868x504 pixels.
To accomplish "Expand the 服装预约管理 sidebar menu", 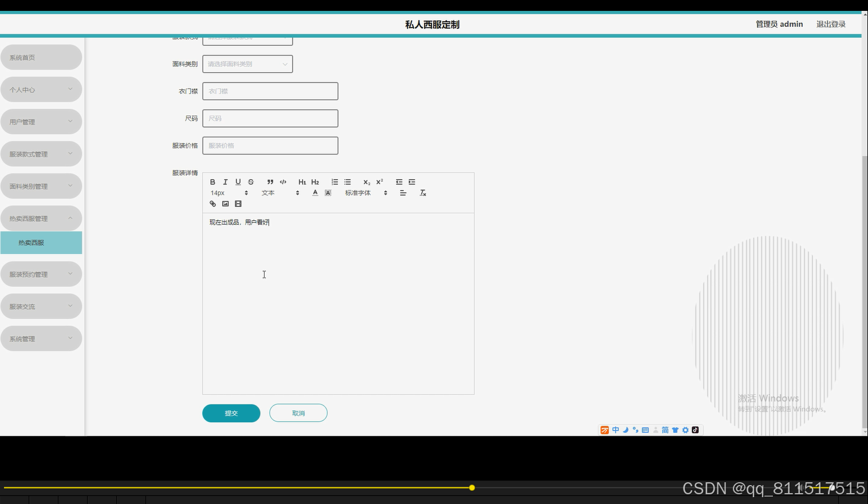I will point(41,274).
